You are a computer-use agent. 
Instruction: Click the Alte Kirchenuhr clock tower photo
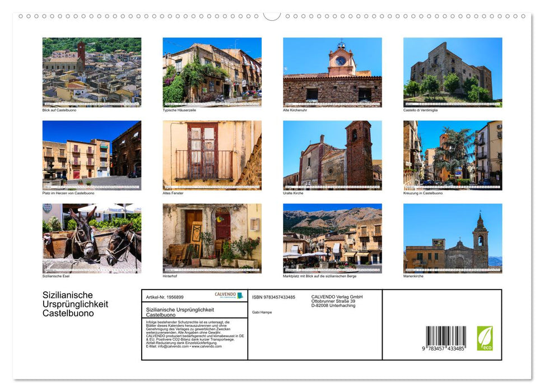333,72
